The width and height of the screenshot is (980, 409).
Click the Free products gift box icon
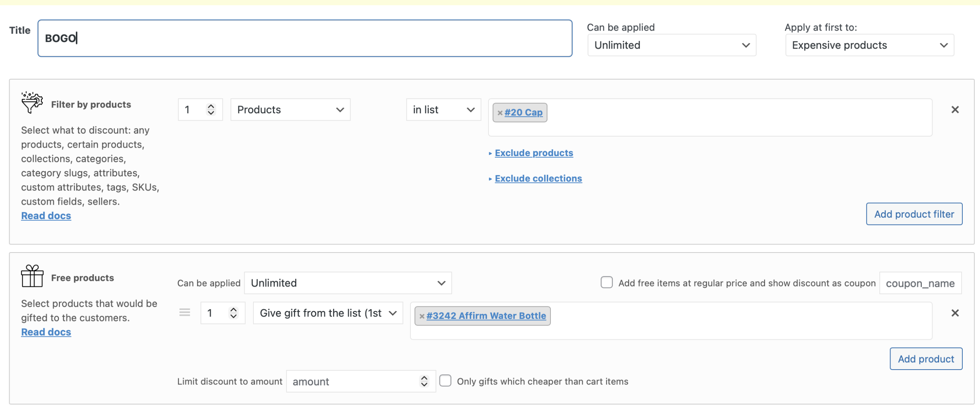(32, 276)
